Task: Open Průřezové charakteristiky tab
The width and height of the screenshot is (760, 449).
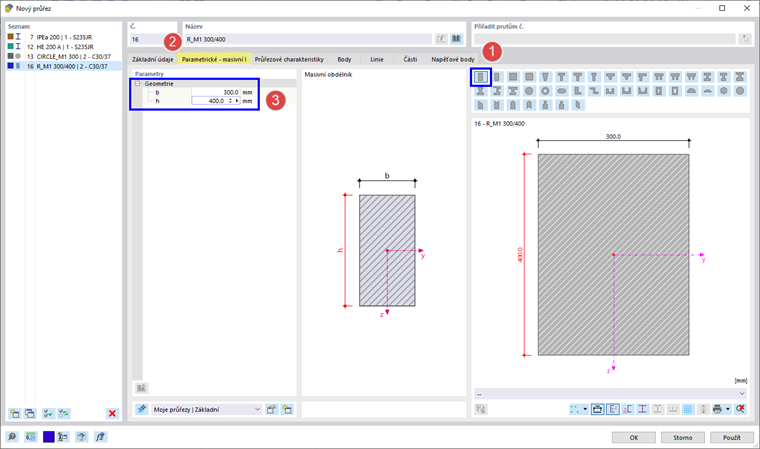Action: point(289,59)
